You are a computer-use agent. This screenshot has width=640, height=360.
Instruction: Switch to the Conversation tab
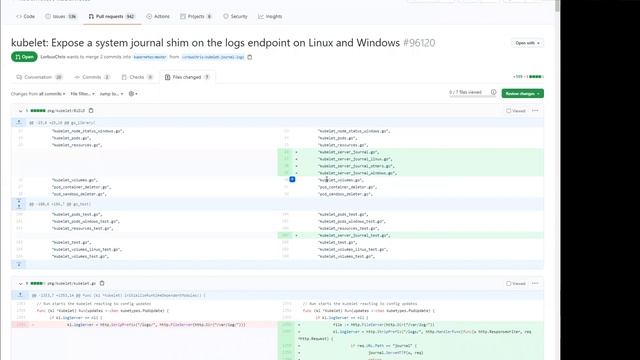coord(39,77)
